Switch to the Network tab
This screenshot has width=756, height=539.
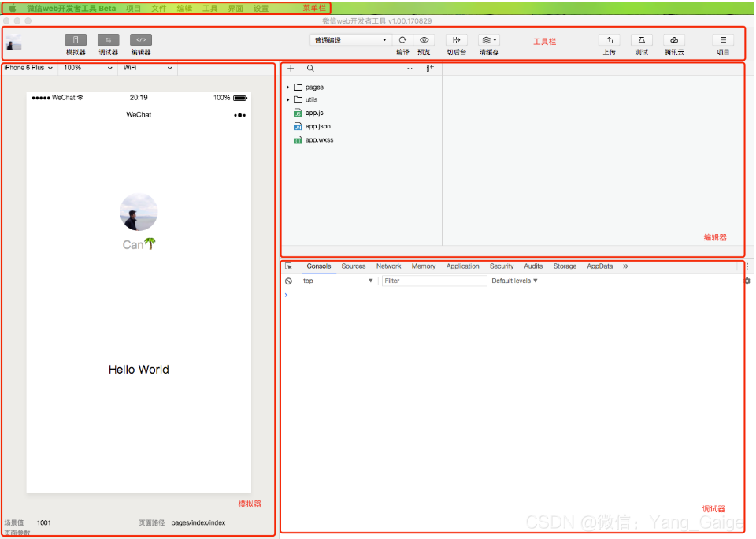388,266
